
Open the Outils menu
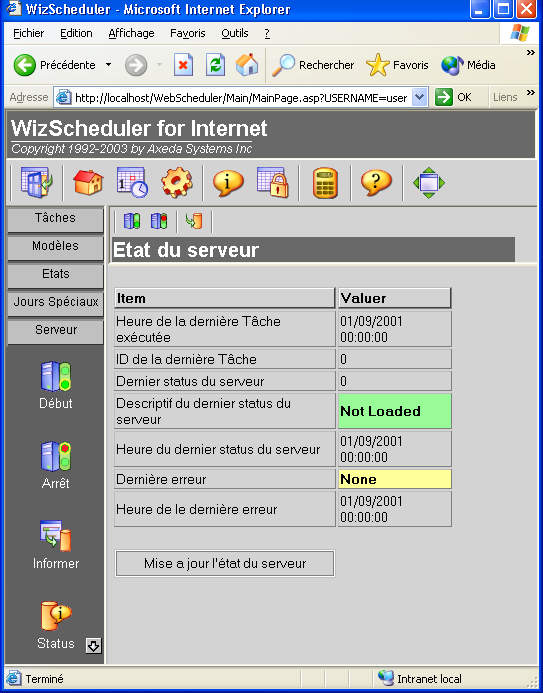tap(235, 33)
